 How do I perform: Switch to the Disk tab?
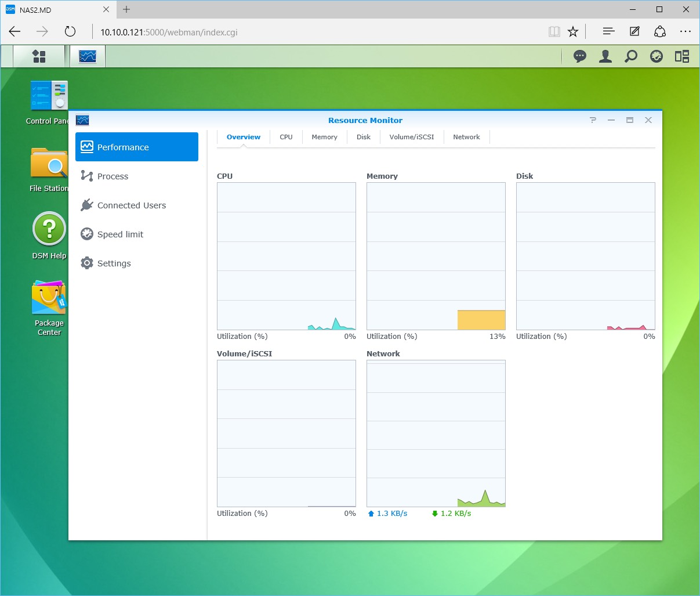pyautogui.click(x=364, y=137)
